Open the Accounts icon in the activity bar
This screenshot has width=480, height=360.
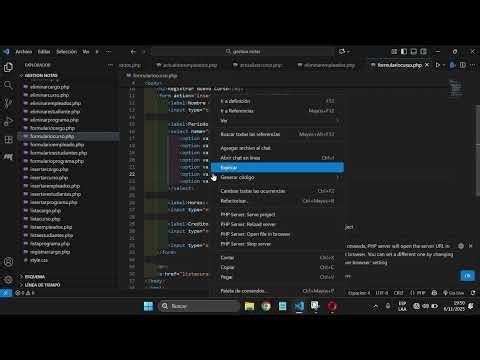[x=8, y=262]
